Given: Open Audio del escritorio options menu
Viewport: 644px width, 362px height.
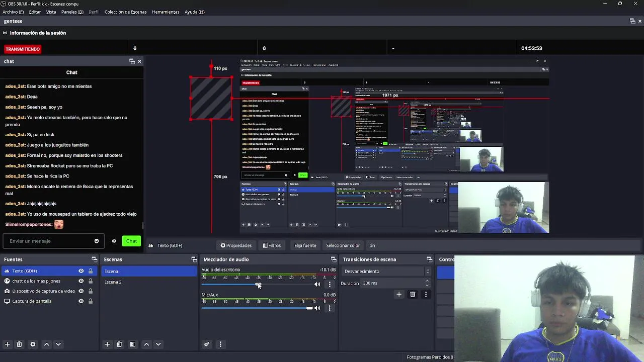Looking at the screenshot, I should 330,284.
